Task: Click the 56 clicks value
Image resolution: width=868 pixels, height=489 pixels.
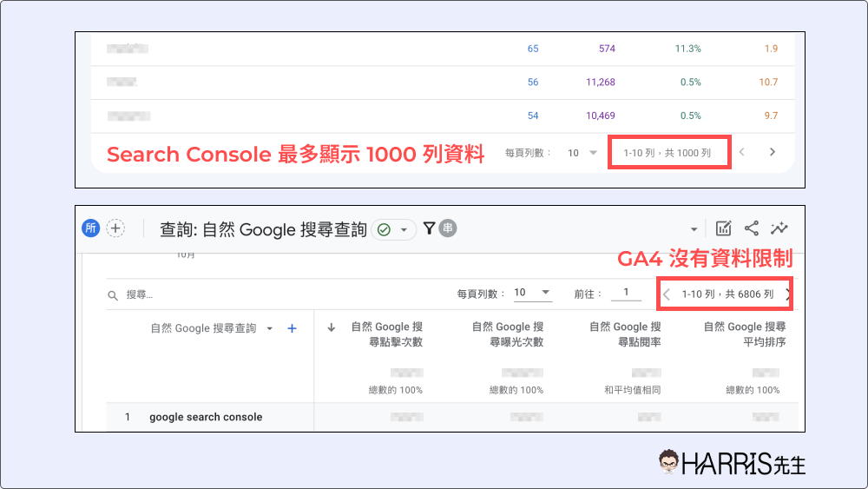Action: (533, 82)
